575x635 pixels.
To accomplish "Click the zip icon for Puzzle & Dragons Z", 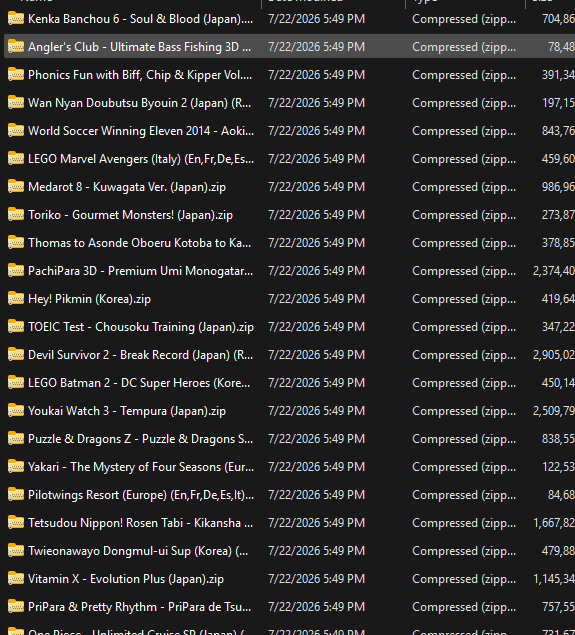I will (x=16, y=438).
